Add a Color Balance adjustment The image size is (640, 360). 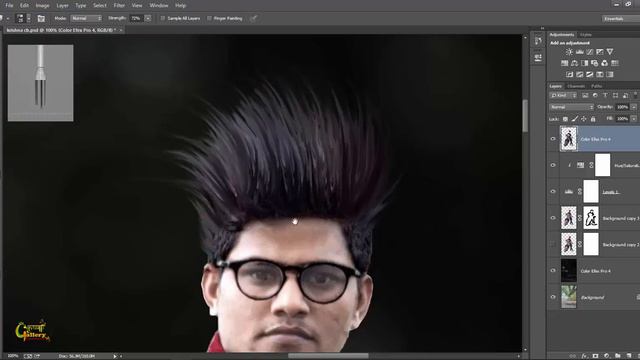click(x=574, y=63)
